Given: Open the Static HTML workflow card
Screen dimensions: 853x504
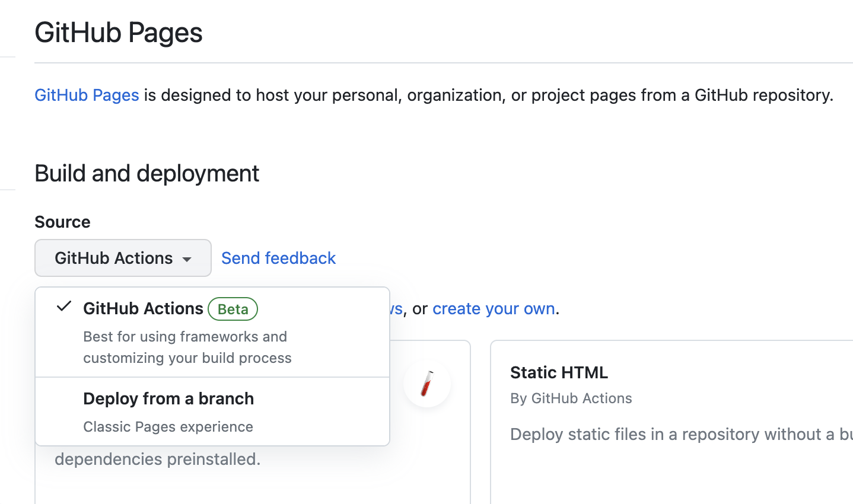Looking at the screenshot, I should click(x=671, y=422).
